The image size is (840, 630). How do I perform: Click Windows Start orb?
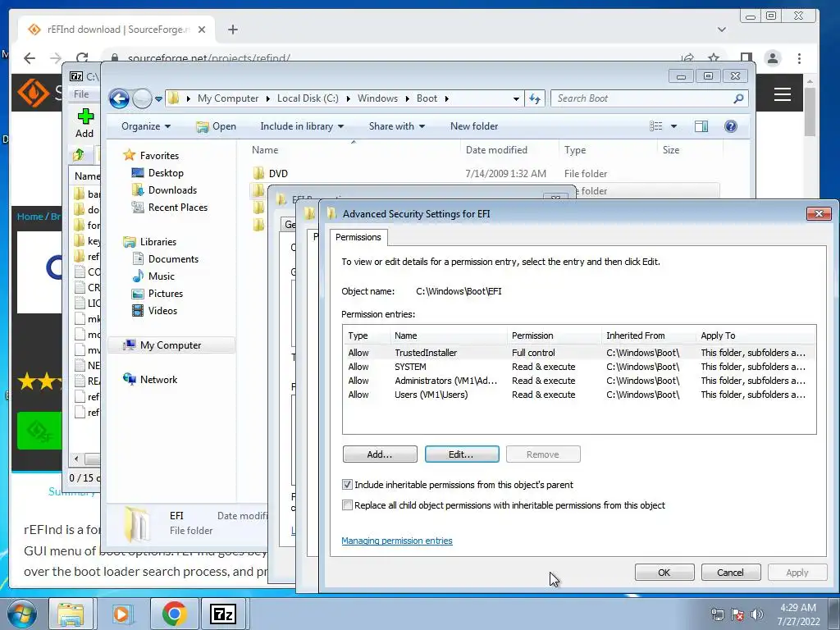coord(22,614)
